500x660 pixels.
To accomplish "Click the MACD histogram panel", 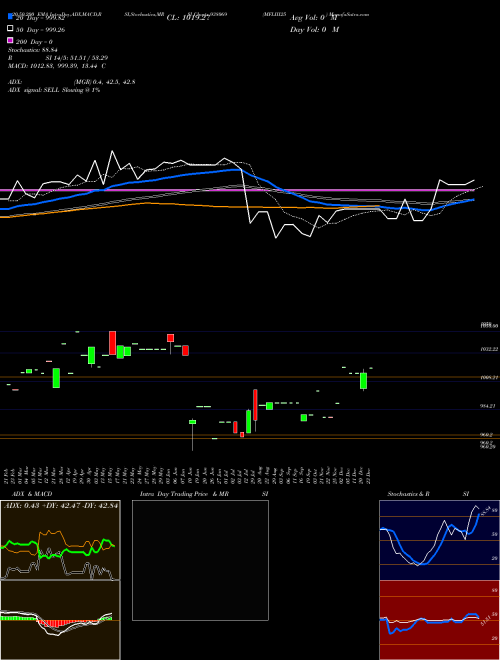I will 60,620.
